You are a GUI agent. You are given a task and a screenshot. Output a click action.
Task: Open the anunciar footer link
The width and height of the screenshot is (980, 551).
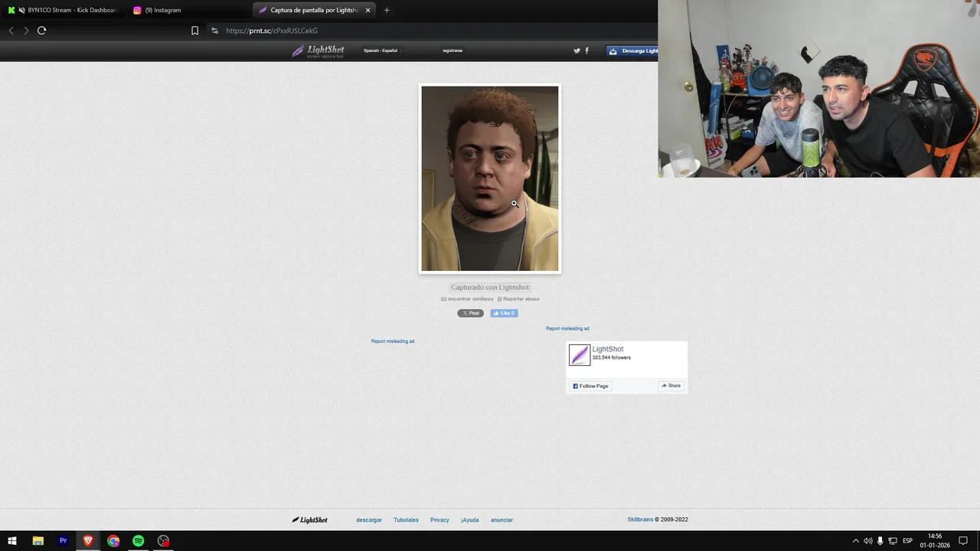501,520
